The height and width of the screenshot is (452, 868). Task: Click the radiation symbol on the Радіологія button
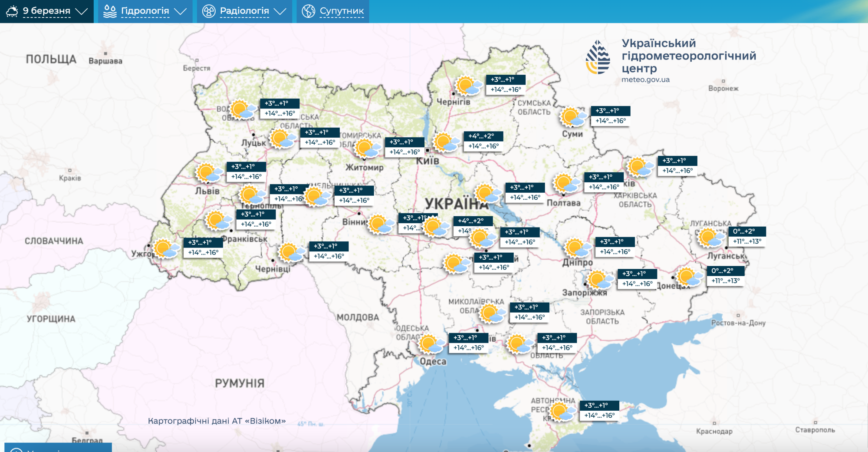[x=210, y=11]
